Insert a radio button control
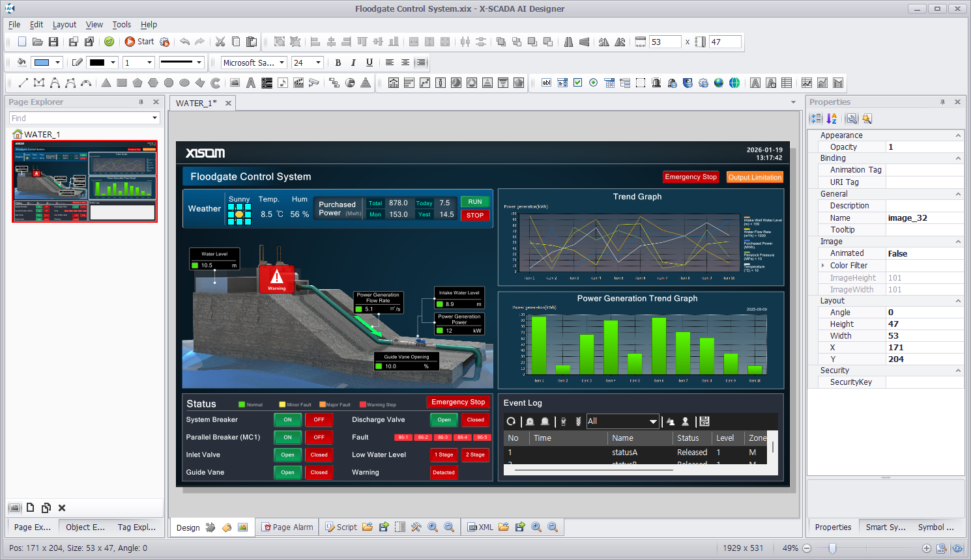 pos(593,83)
